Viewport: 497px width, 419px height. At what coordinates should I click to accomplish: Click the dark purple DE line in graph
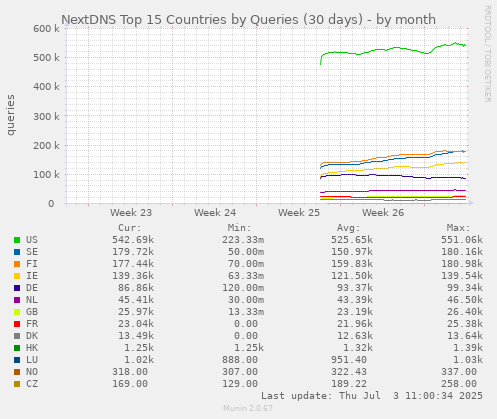(393, 176)
